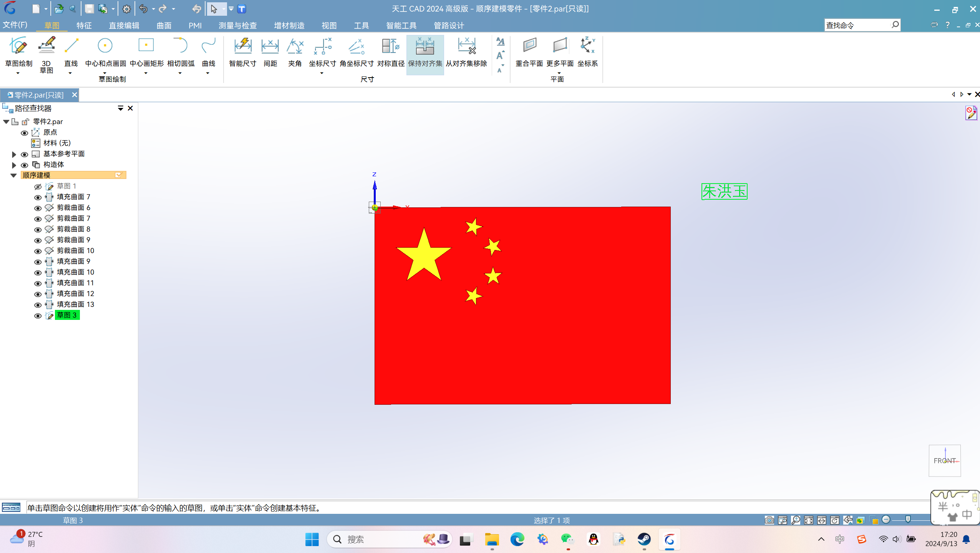Select 材料 (无) in the tree
The image size is (980, 553).
point(57,143)
